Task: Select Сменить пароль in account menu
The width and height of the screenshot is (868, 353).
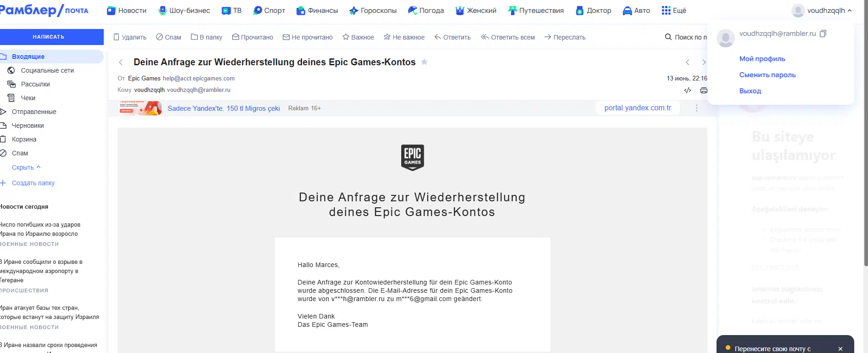Action: [767, 75]
